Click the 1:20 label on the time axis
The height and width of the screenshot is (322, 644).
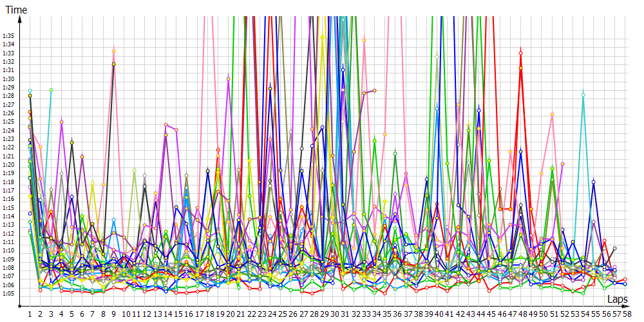[x=9, y=164]
